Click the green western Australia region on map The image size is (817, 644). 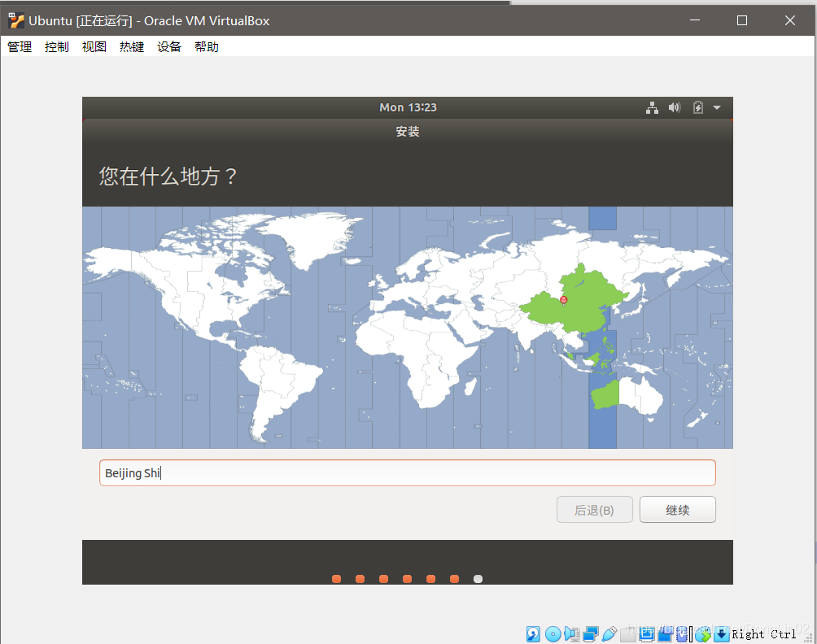pos(605,396)
